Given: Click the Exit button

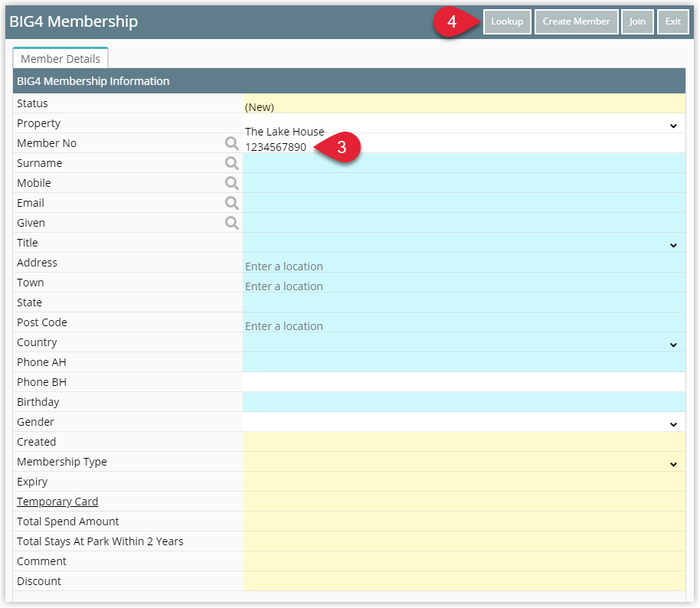Looking at the screenshot, I should (673, 21).
